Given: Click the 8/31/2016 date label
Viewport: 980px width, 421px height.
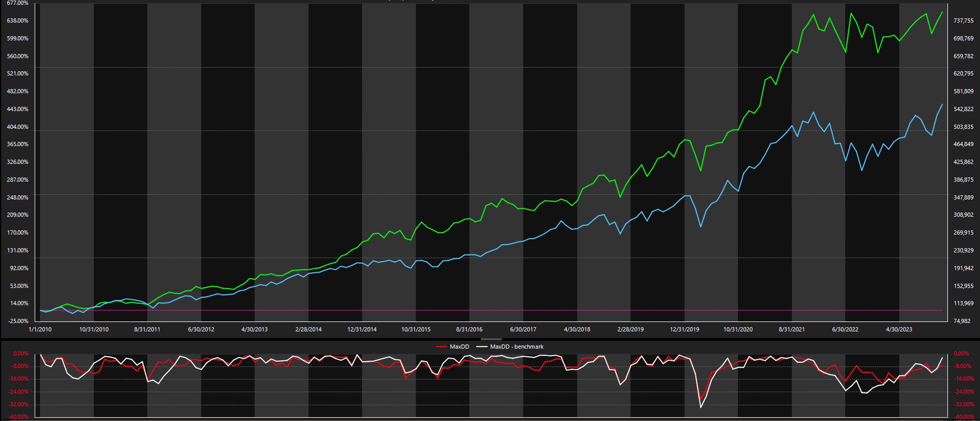Looking at the screenshot, I should (470, 329).
